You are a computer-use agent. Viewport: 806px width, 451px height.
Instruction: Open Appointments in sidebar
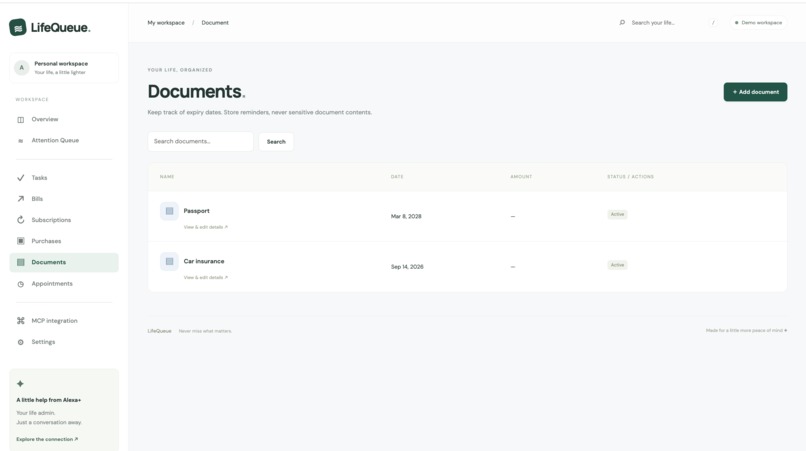[x=64, y=284]
